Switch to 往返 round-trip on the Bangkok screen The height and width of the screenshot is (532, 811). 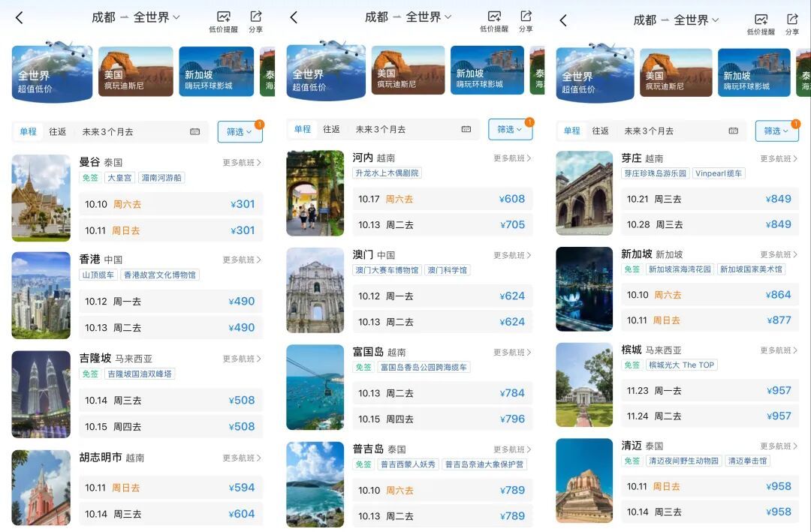coord(57,132)
